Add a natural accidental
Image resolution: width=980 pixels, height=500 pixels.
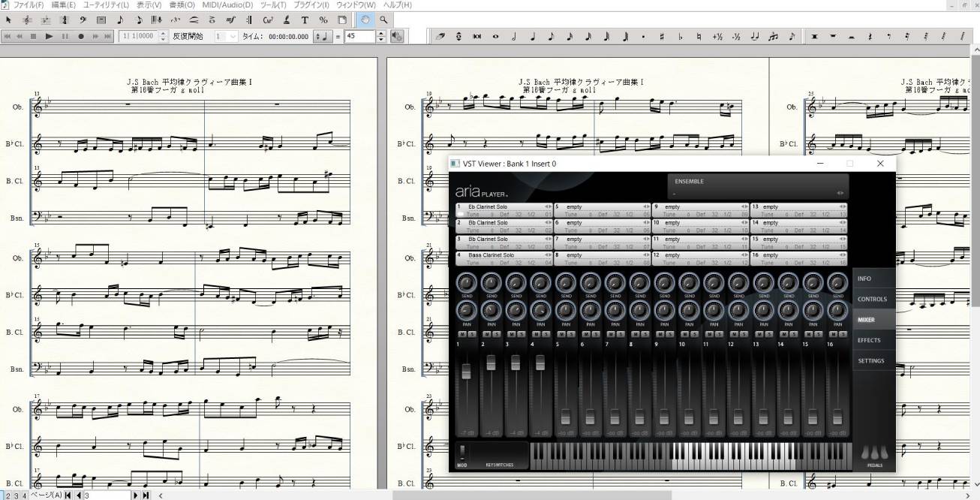coord(699,36)
